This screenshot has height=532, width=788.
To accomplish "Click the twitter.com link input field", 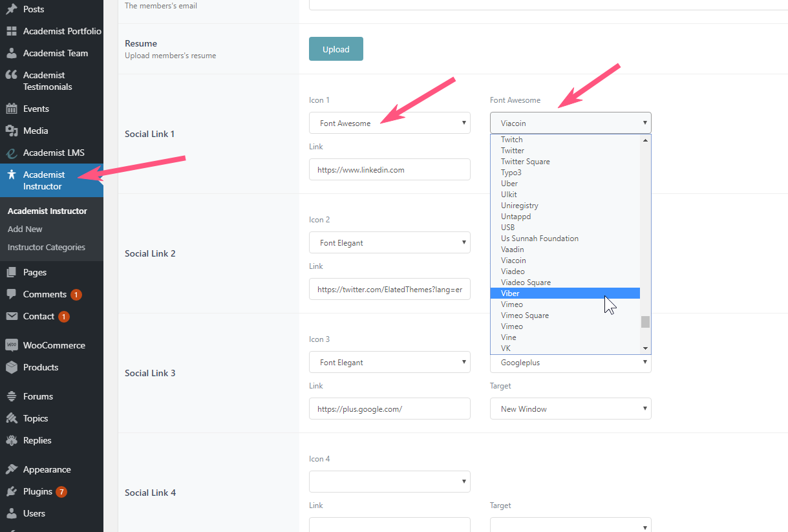I will [390, 290].
